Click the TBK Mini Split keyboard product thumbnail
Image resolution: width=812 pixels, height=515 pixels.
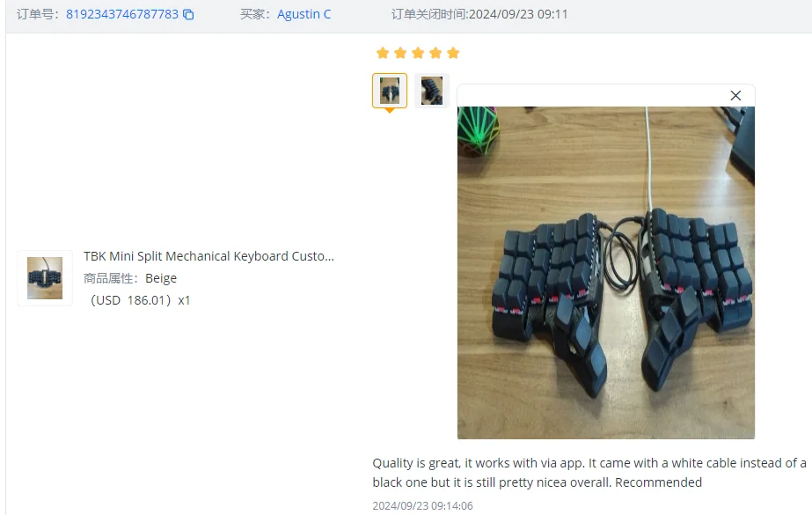click(45, 278)
